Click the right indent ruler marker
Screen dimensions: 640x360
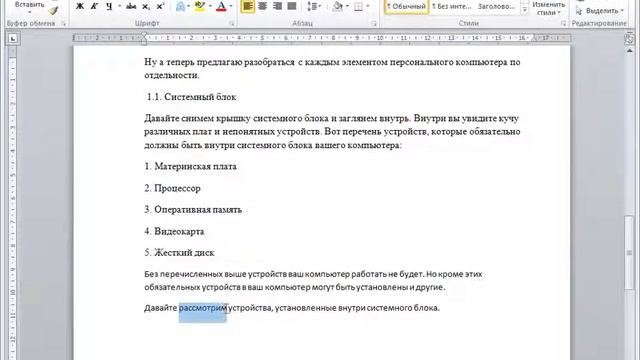[534, 39]
